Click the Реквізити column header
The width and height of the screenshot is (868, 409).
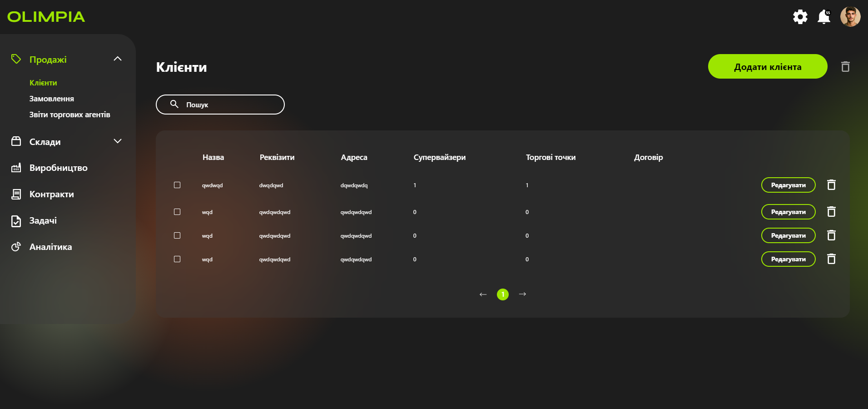277,157
